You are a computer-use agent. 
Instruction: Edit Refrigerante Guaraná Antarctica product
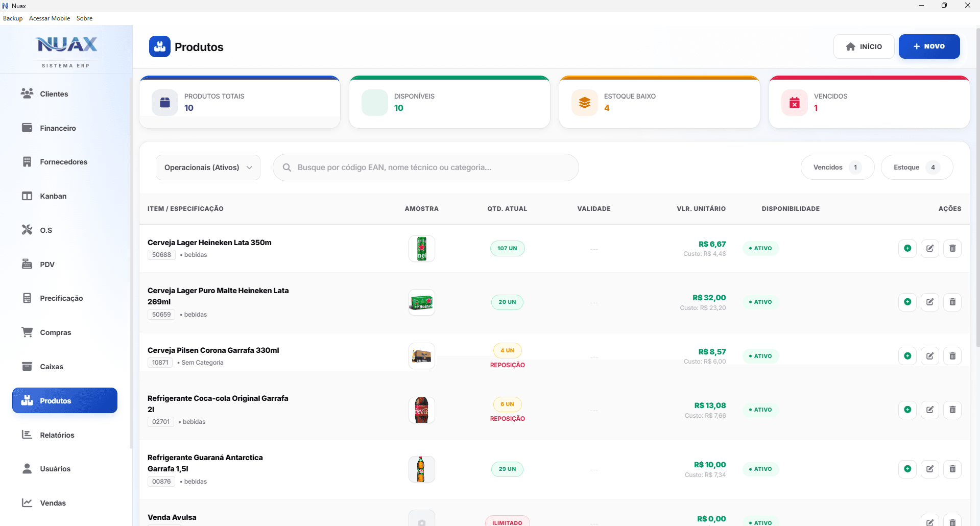point(930,469)
